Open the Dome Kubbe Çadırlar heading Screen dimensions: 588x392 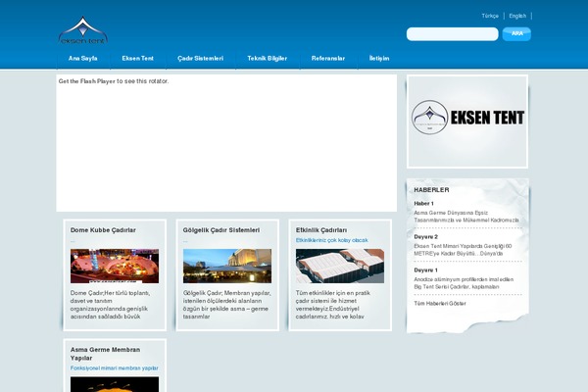[103, 230]
